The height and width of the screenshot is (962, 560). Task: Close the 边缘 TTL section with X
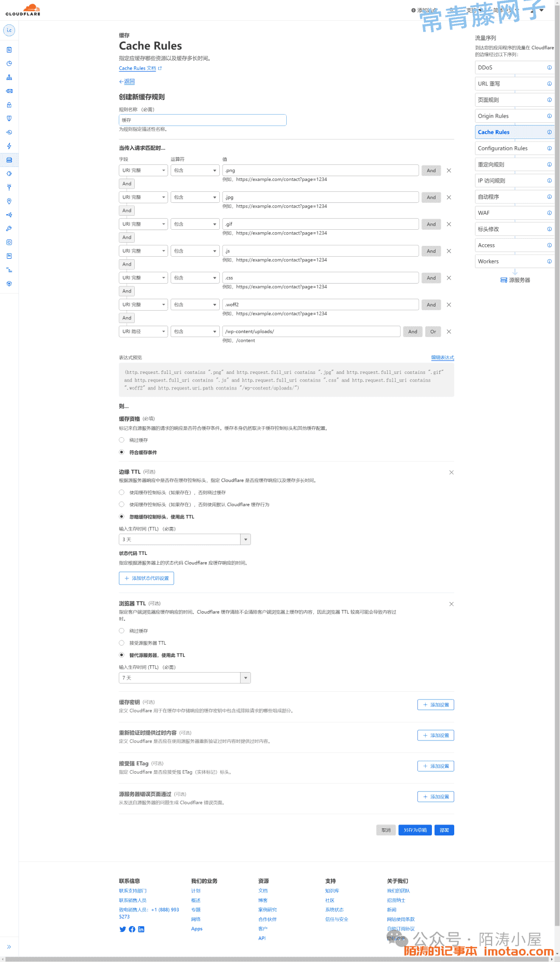point(451,472)
